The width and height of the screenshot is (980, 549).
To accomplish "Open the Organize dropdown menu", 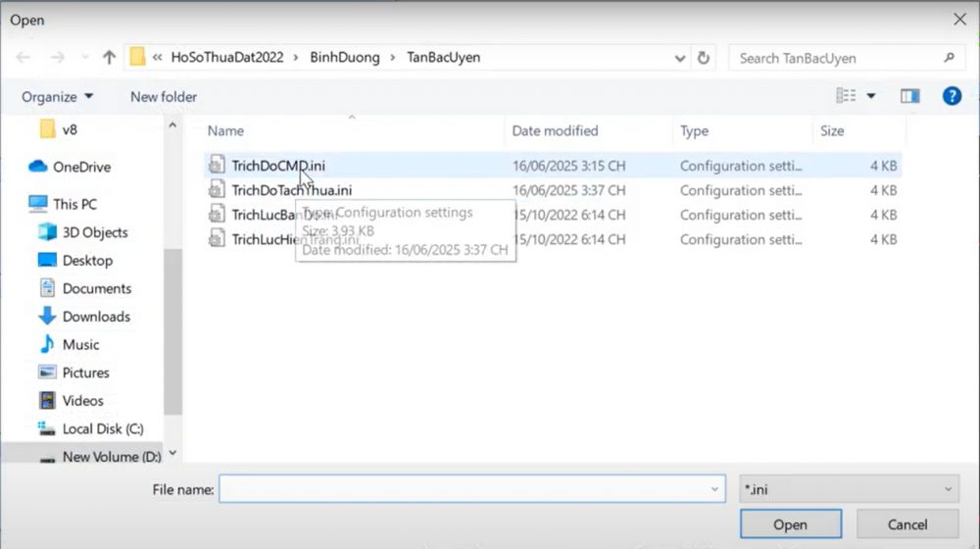I will point(59,96).
